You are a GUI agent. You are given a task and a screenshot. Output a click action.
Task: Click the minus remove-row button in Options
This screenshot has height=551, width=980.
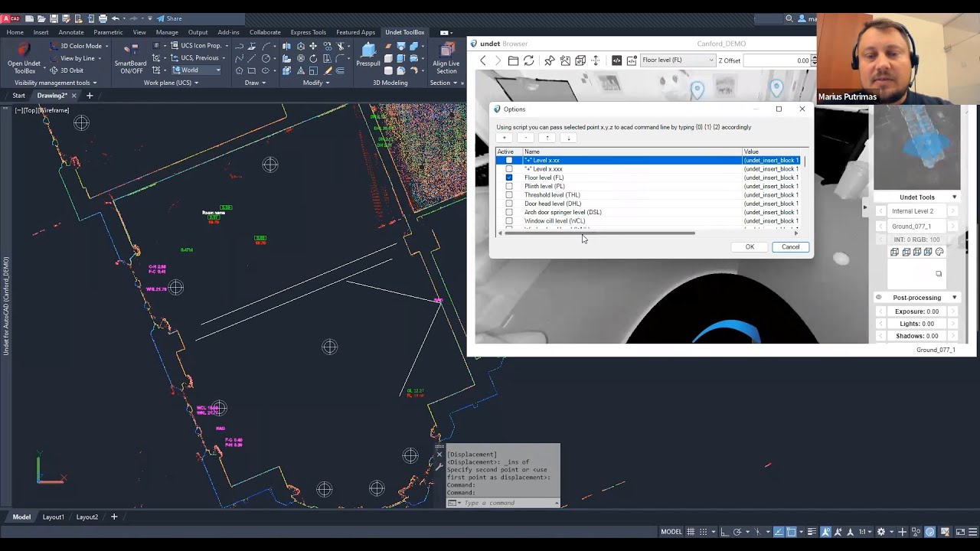(x=525, y=138)
